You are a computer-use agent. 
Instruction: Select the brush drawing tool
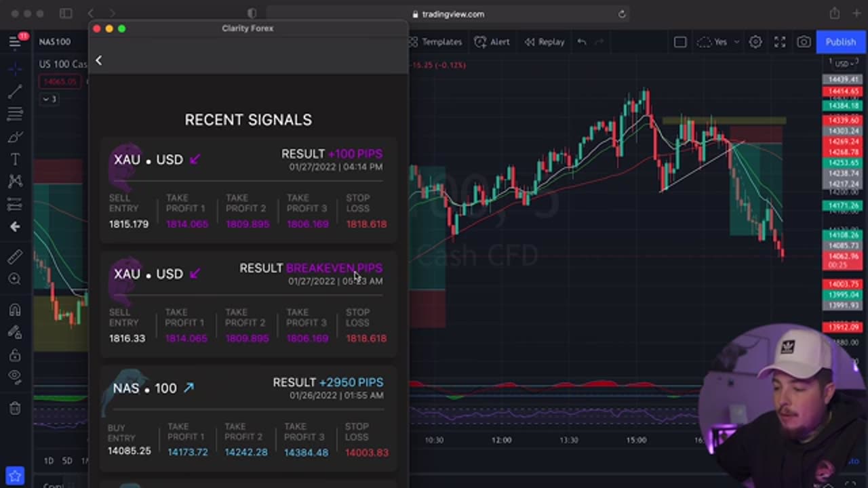click(15, 137)
